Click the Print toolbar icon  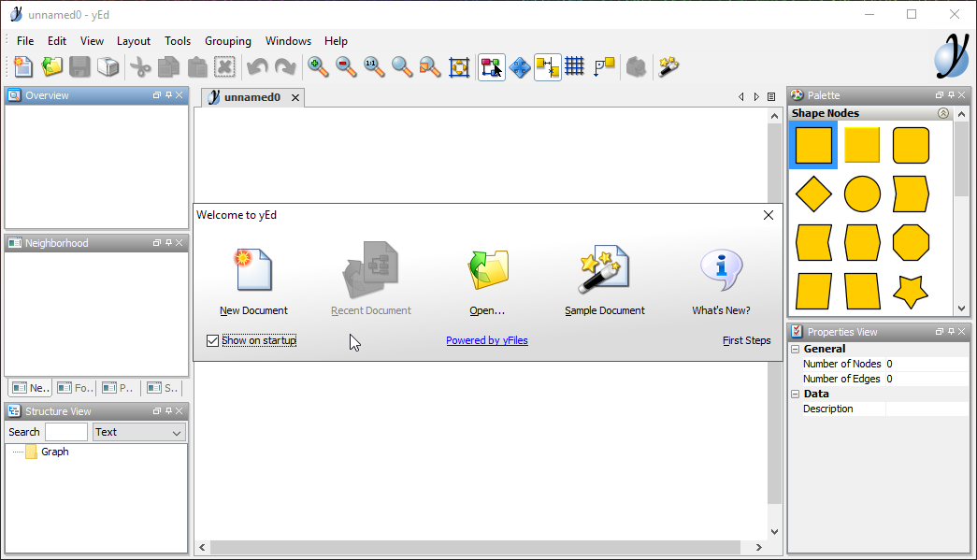coord(108,66)
